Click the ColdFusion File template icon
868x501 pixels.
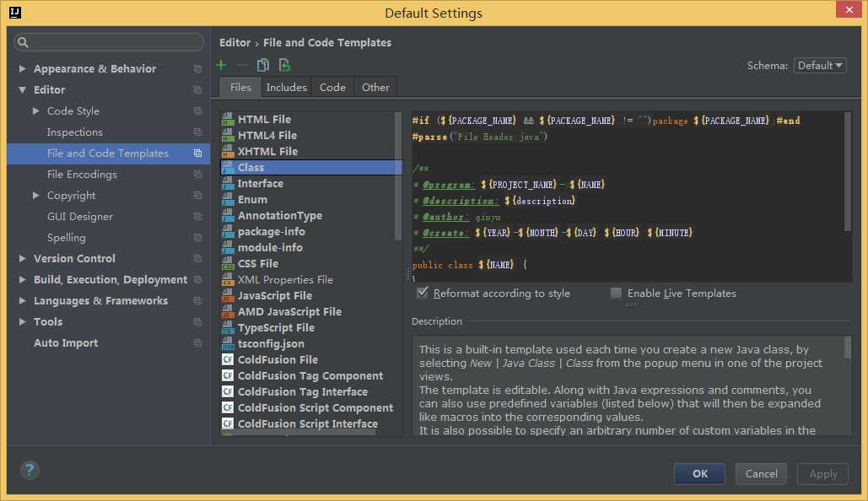click(228, 360)
